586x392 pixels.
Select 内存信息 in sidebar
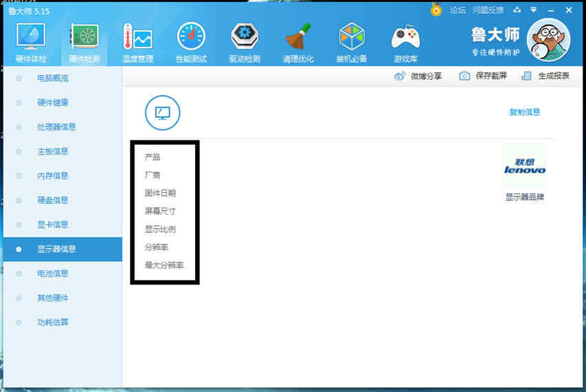(x=63, y=176)
